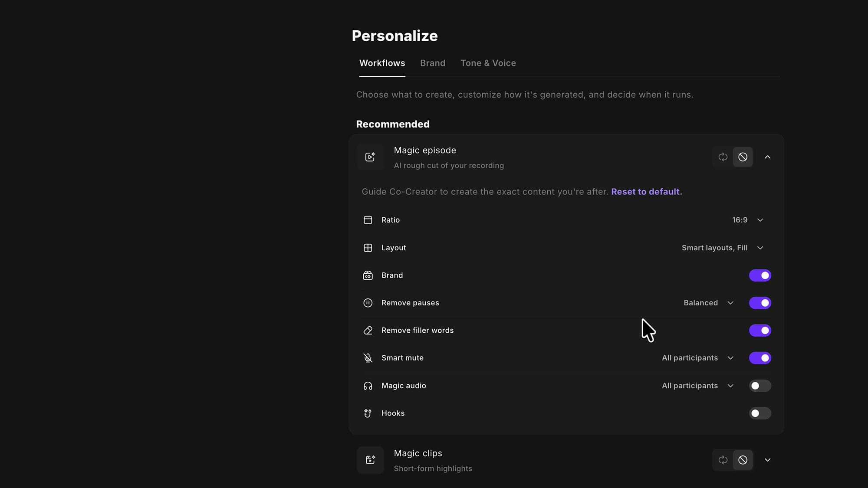Click the auto-run icon for Magic clips
This screenshot has height=488, width=868.
tap(723, 460)
